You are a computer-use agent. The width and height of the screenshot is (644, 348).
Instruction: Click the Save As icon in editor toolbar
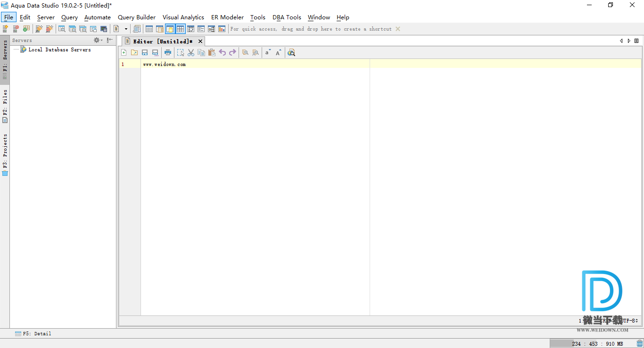tap(155, 52)
